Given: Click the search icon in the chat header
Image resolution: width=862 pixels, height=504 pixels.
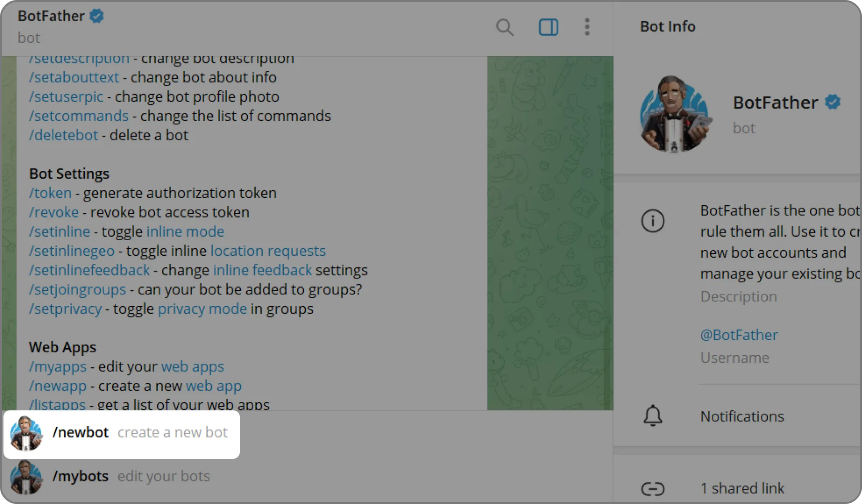Looking at the screenshot, I should pos(504,27).
